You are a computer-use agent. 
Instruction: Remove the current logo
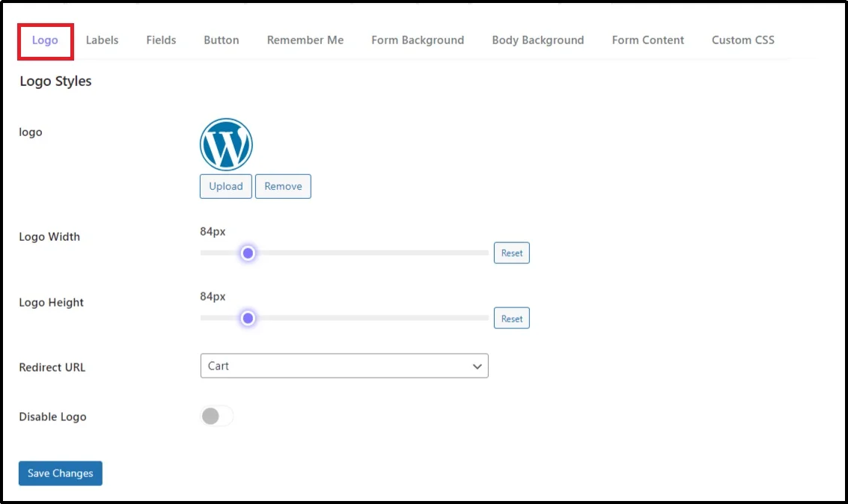[283, 186]
